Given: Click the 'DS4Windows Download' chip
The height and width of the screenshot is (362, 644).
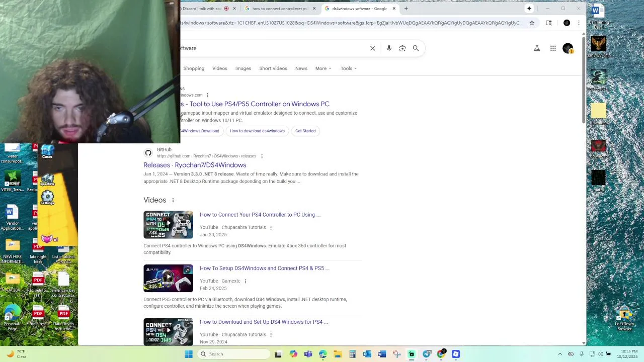Looking at the screenshot, I should click(201, 131).
